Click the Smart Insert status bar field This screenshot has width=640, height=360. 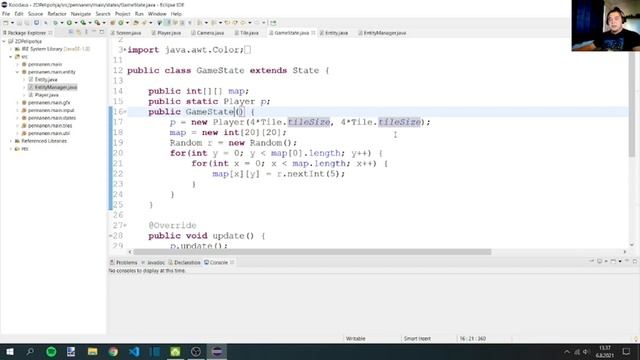[417, 339]
